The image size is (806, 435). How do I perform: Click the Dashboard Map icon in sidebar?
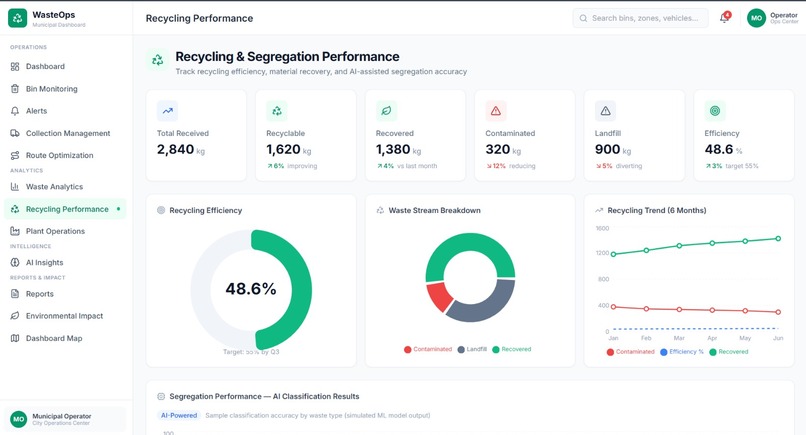coord(15,338)
